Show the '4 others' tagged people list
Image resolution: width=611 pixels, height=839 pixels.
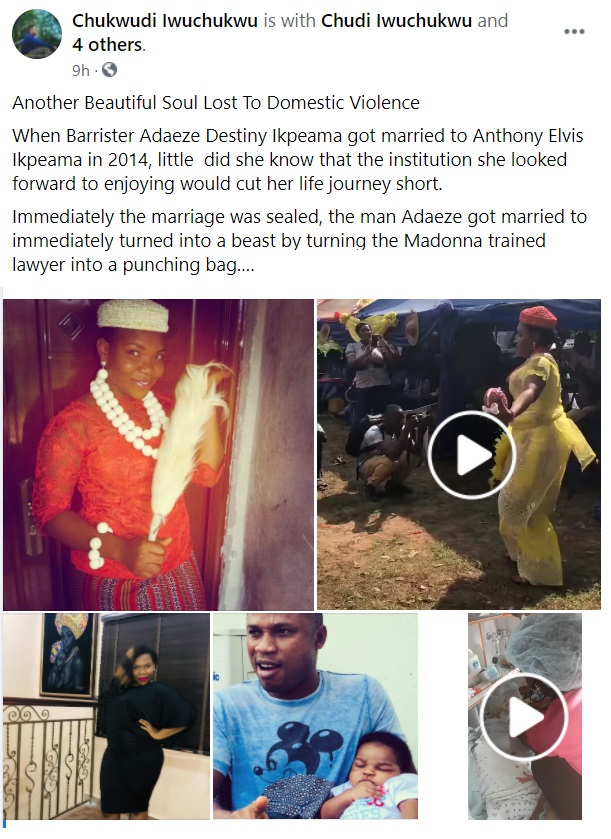108,44
